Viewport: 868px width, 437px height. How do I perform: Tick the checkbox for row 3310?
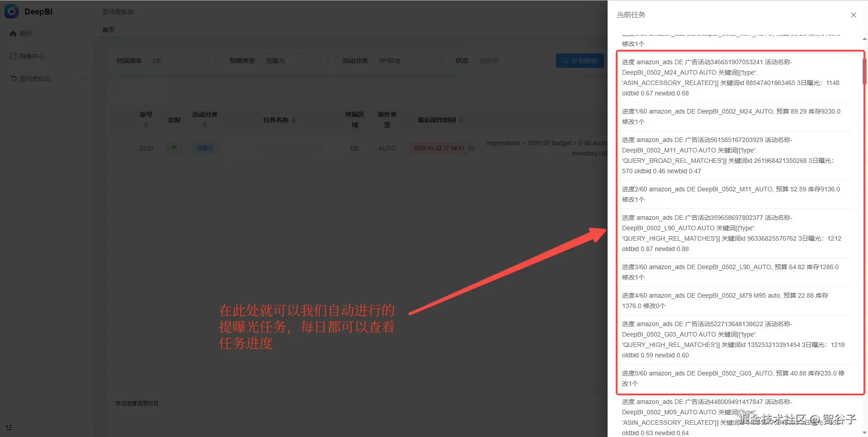(119, 148)
